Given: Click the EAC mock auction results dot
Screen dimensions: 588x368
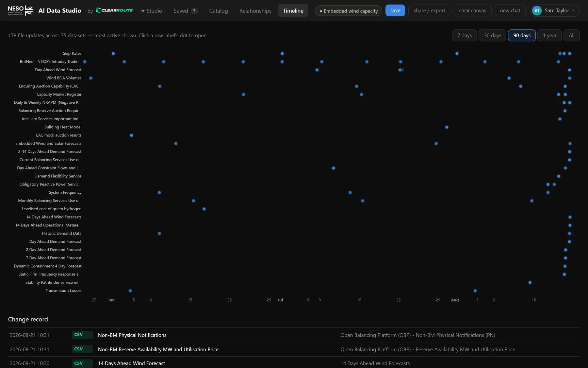Looking at the screenshot, I should [132, 135].
